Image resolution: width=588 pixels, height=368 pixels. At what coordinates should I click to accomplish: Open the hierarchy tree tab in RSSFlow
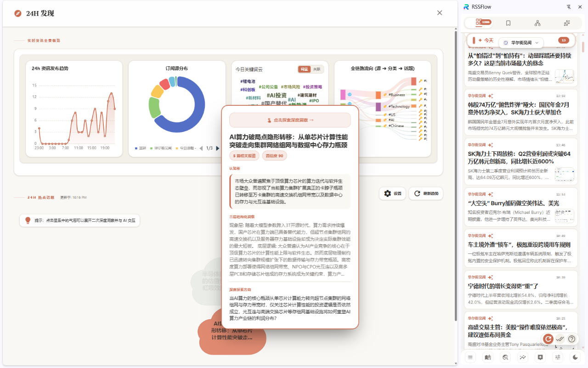(x=537, y=23)
